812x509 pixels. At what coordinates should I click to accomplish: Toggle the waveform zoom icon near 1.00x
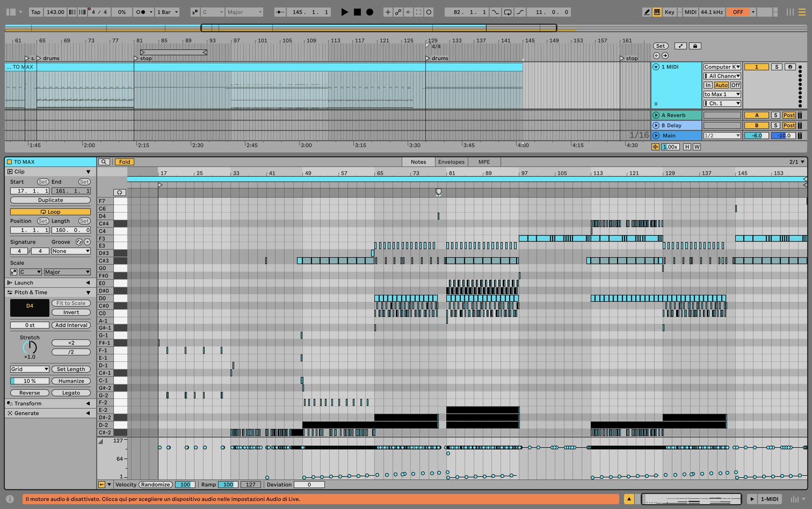(x=655, y=147)
